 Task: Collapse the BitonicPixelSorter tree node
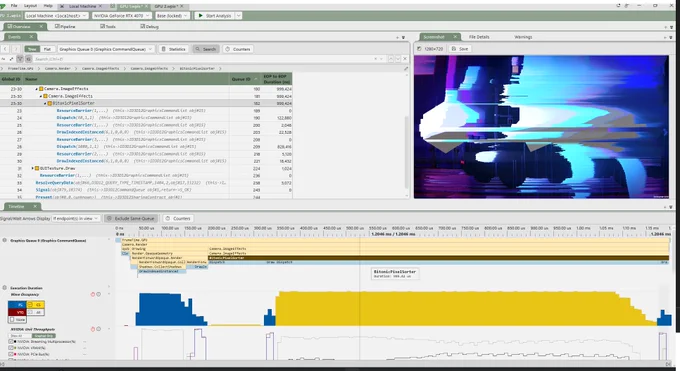pos(45,103)
